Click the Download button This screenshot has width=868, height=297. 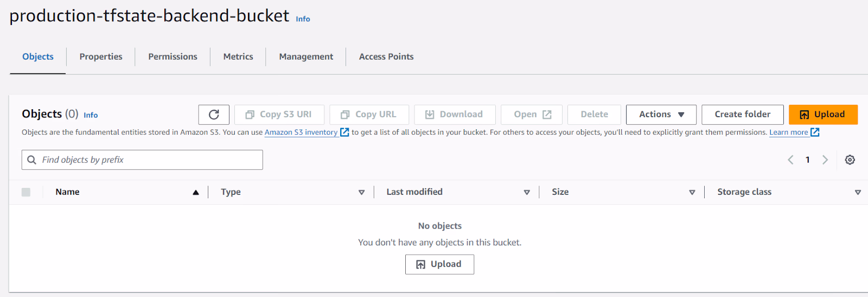point(455,115)
